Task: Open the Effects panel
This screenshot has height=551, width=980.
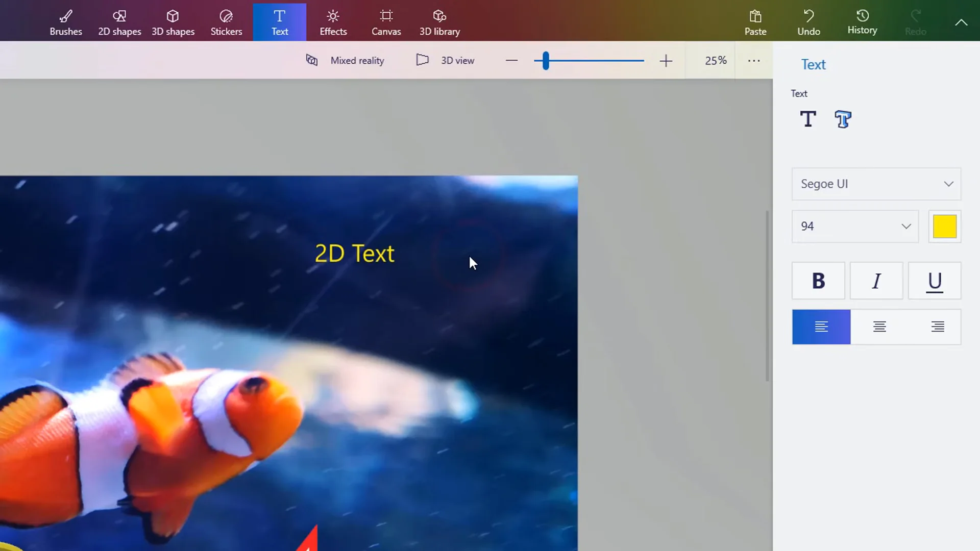Action: (x=333, y=22)
